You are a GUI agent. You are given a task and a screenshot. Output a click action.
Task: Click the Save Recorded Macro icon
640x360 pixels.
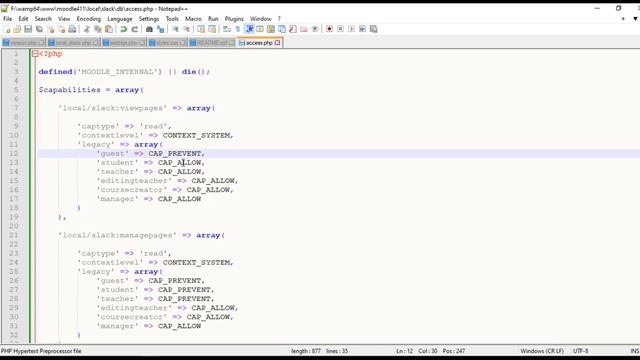[x=373, y=29]
